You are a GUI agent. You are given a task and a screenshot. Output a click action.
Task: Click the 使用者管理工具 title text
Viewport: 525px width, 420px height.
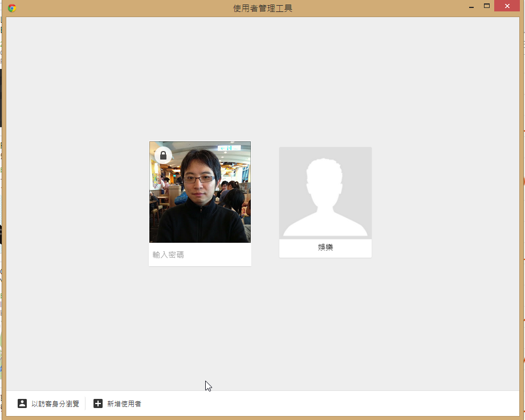click(x=263, y=8)
